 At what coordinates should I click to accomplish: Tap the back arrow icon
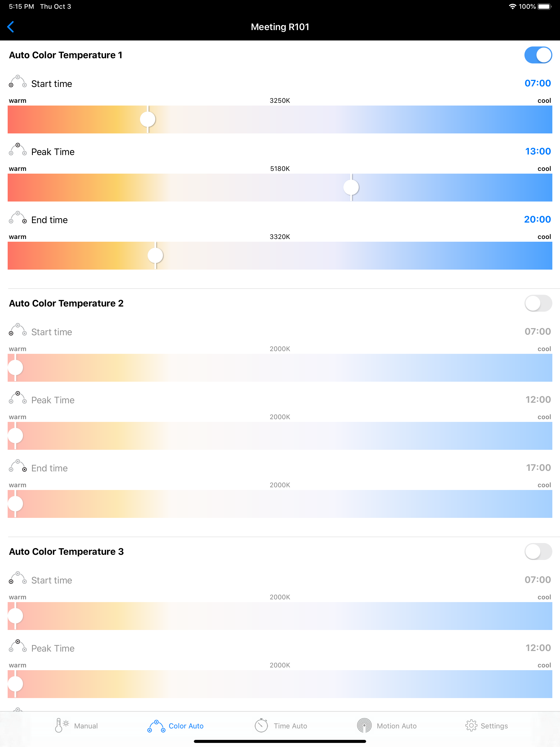click(11, 27)
